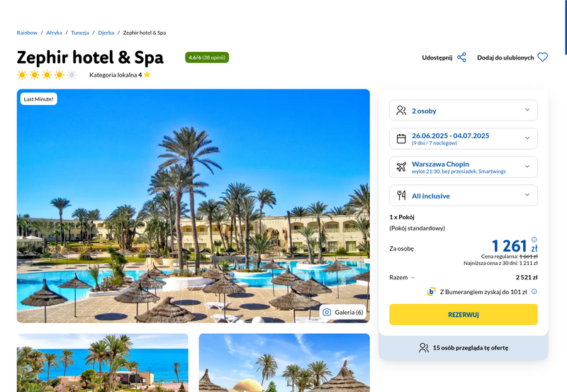Click the info icon next to Bumerang offer

(x=534, y=291)
